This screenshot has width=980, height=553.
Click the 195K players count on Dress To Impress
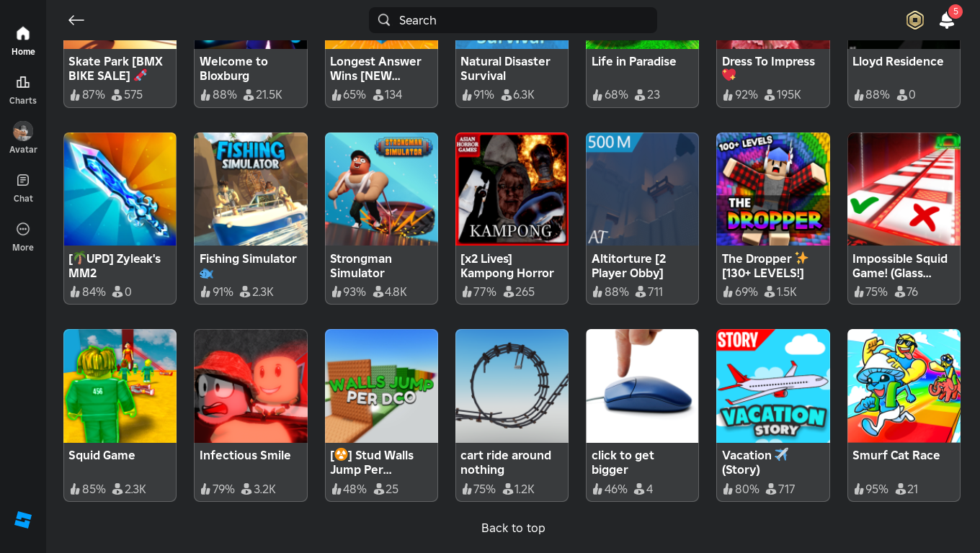tap(788, 94)
